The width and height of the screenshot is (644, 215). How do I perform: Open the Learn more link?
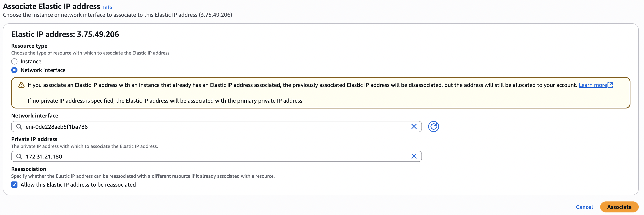(x=593, y=85)
